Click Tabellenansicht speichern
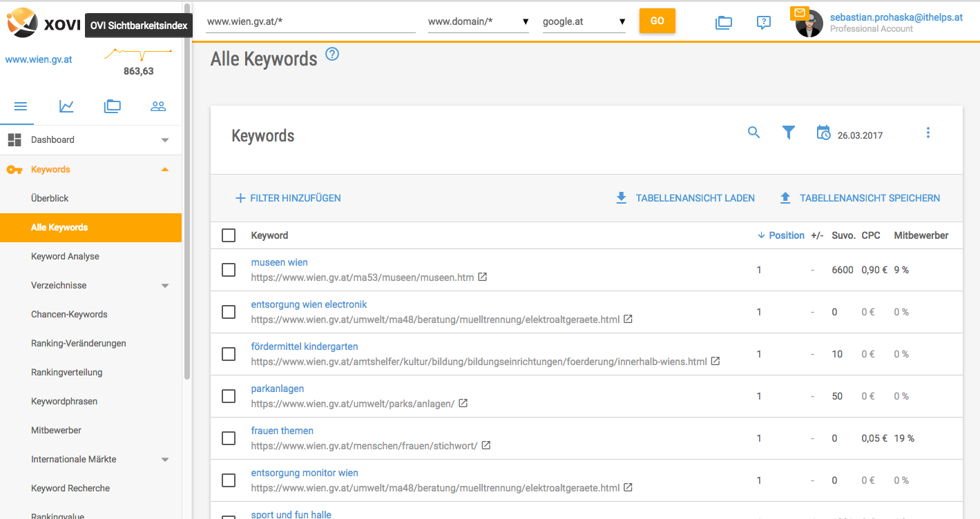 [x=860, y=198]
